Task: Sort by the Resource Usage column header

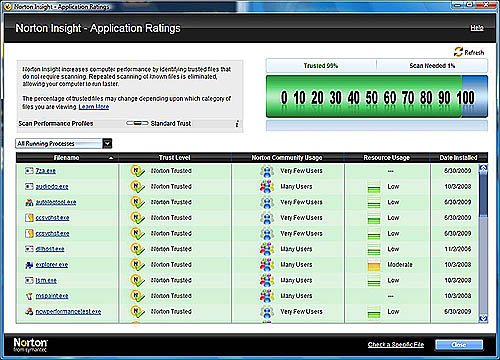Action: [x=387, y=158]
